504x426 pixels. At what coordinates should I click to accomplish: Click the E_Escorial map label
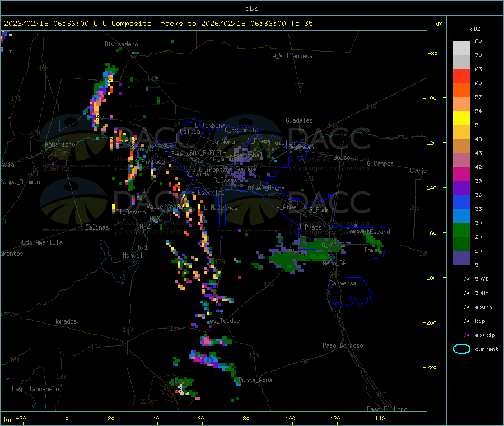(208, 193)
